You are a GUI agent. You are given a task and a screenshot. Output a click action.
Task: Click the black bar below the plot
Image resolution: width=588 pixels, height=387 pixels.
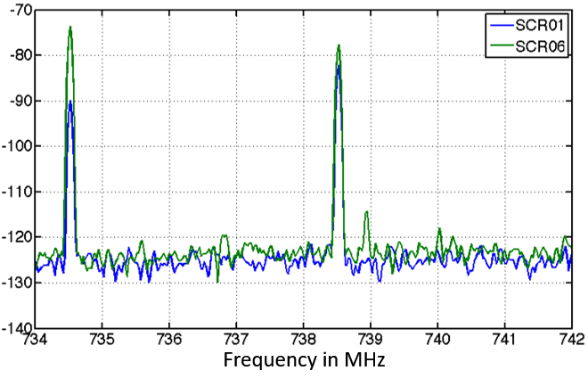[x=294, y=367]
